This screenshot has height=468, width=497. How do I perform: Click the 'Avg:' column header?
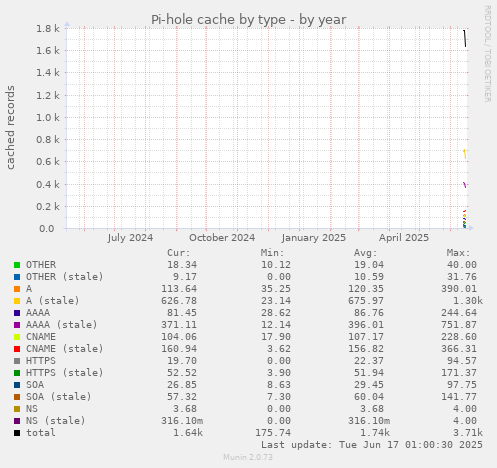[365, 253]
